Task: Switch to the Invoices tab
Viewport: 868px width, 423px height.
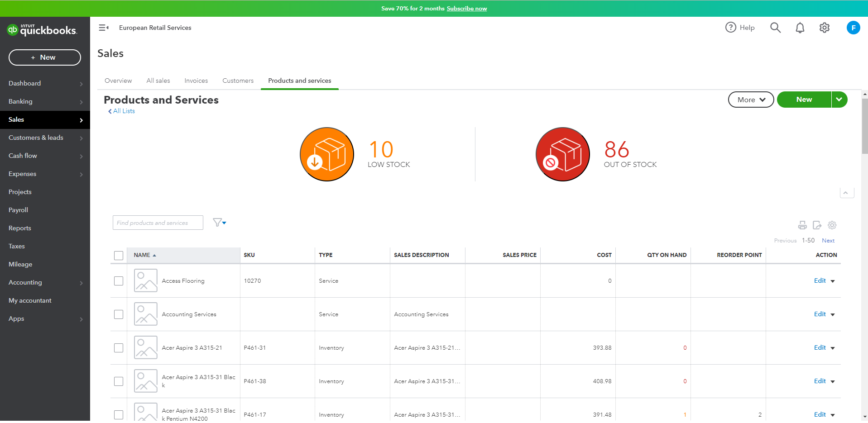Action: [196, 81]
